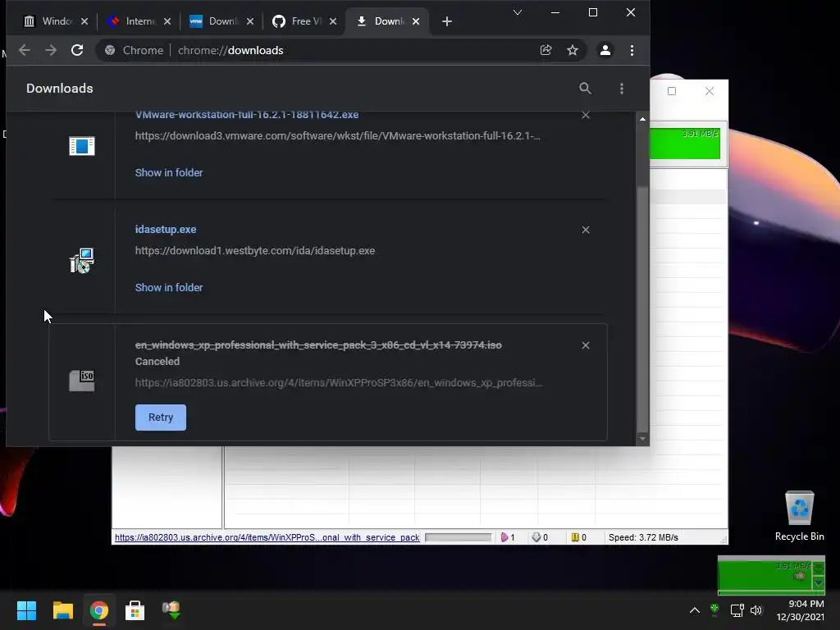Go forward in Chrome navigation
Viewport: 840px width, 630px height.
point(51,50)
